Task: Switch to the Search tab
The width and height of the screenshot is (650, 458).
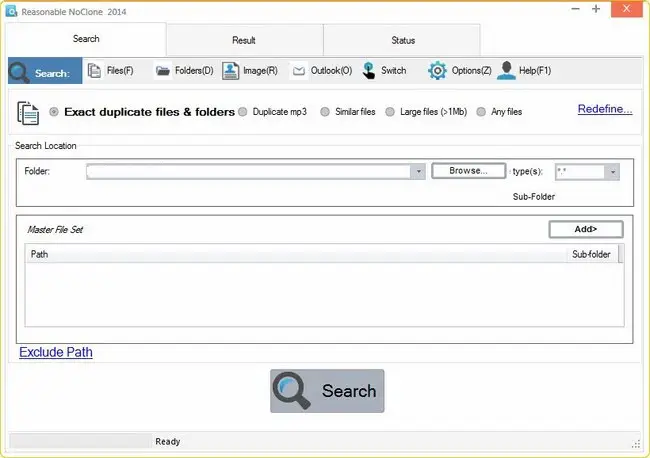Action: (x=86, y=39)
